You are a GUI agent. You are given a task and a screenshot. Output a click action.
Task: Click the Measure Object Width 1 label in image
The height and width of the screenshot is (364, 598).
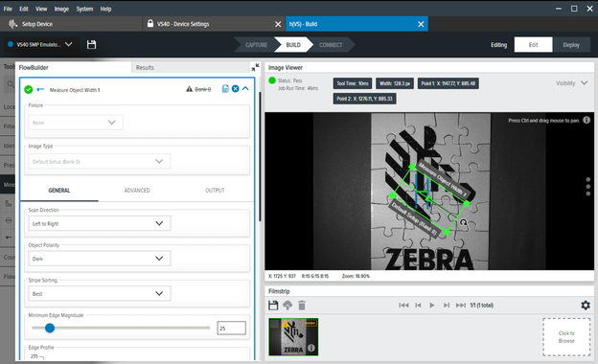click(443, 178)
